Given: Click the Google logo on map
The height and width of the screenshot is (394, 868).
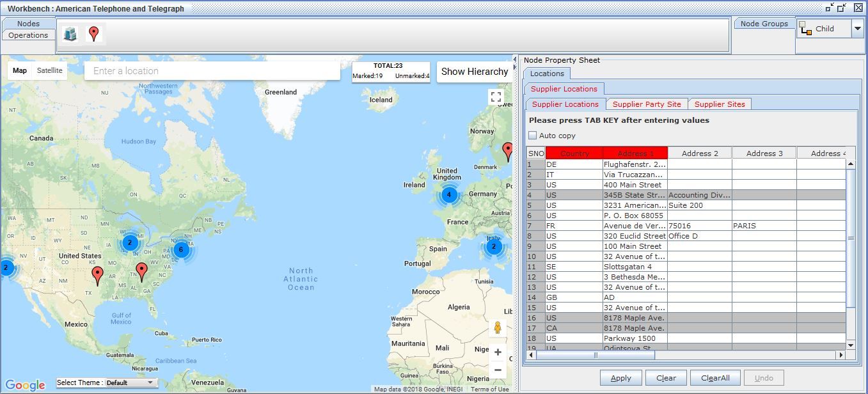Looking at the screenshot, I should (26, 385).
